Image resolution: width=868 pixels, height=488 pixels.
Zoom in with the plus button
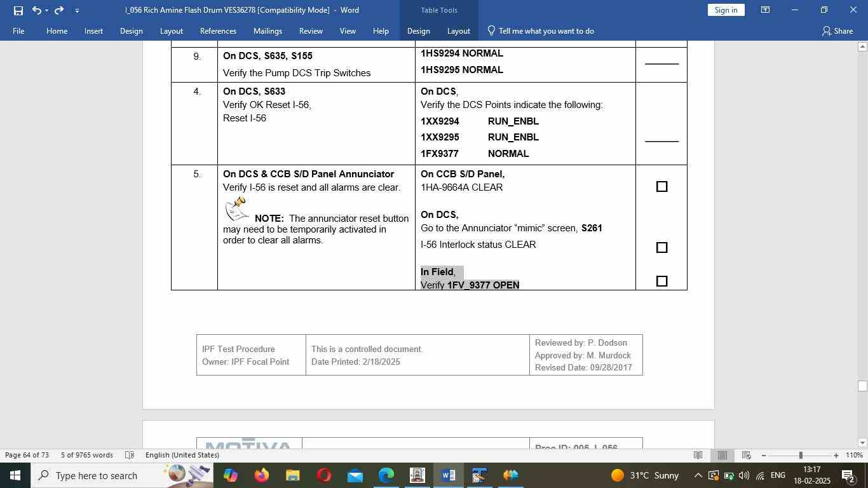click(x=836, y=455)
